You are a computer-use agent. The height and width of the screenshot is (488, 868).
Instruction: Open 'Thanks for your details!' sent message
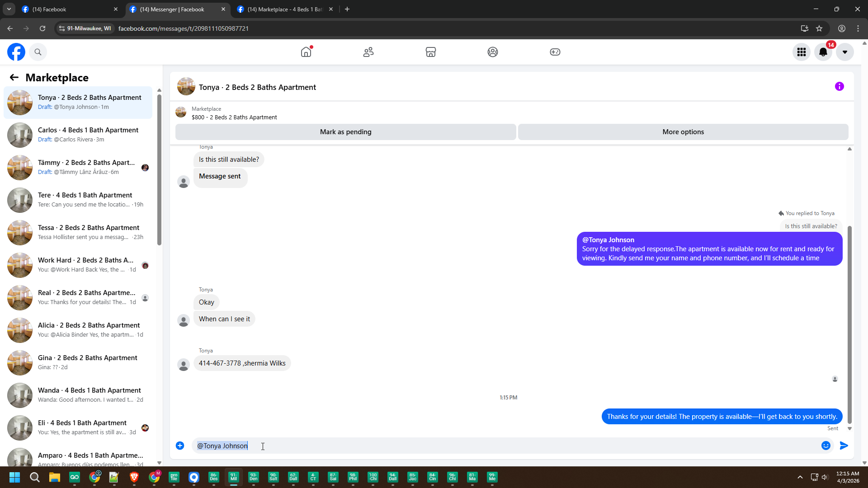pos(722,417)
